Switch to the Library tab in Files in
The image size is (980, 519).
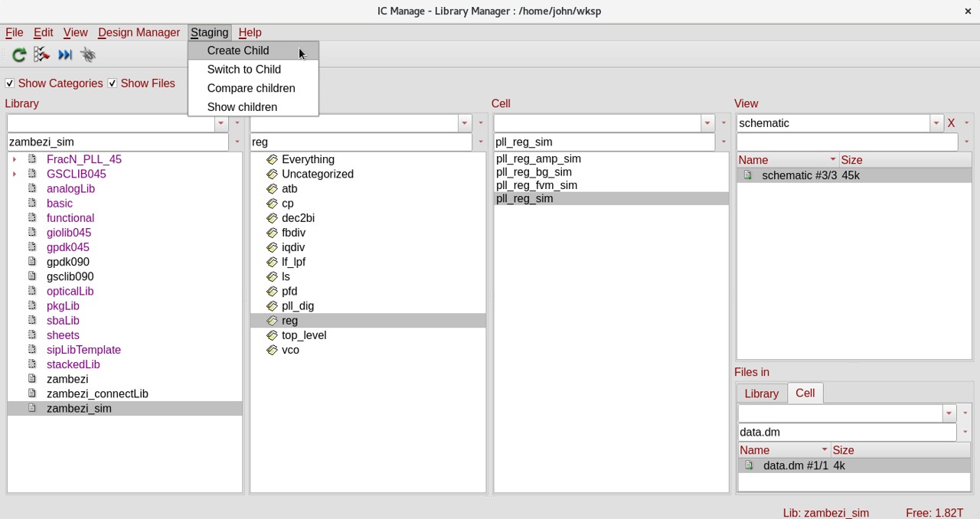pyautogui.click(x=761, y=393)
